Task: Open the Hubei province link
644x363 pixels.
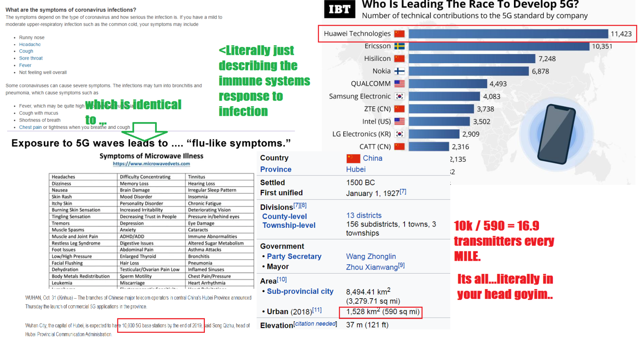Action: 356,169
